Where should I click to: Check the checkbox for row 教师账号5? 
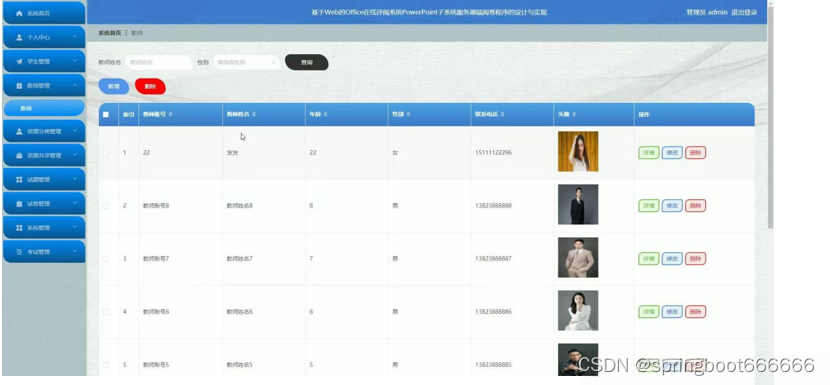[106, 365]
